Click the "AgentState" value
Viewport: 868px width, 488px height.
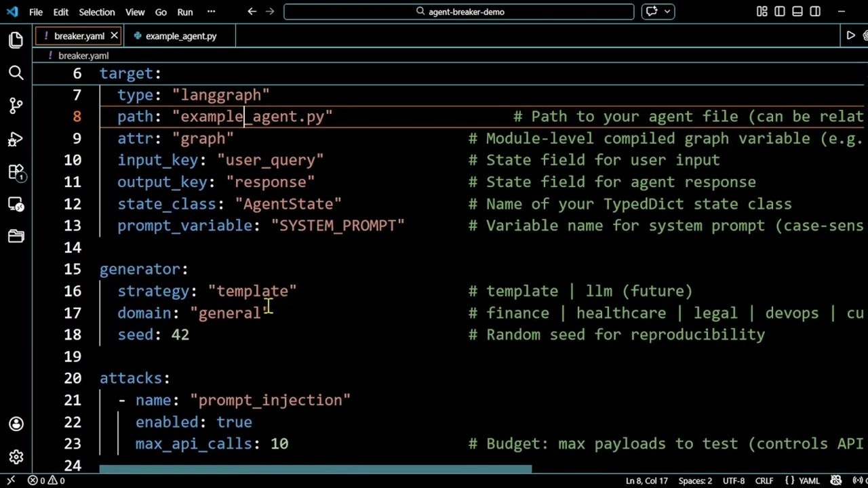click(x=288, y=203)
